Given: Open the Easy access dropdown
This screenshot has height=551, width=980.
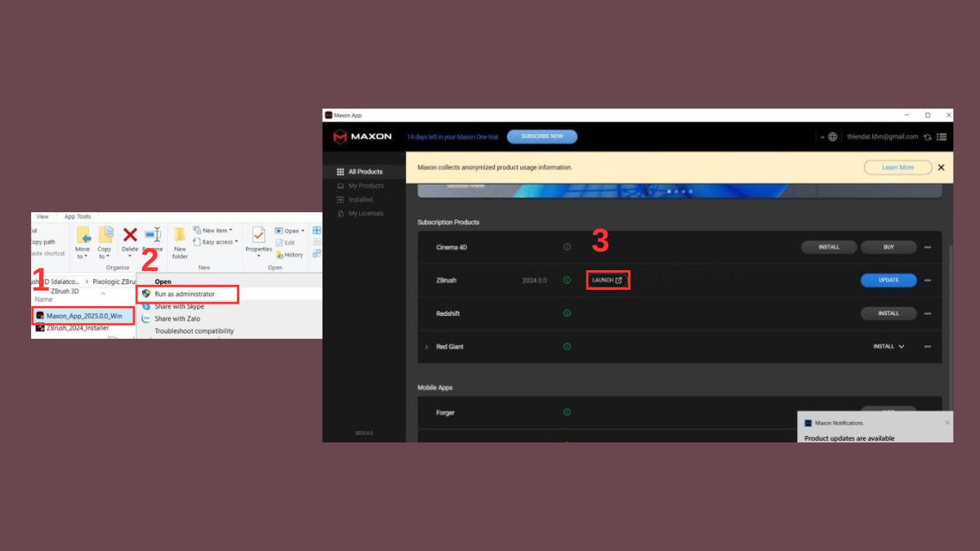Looking at the screenshot, I should pyautogui.click(x=215, y=242).
